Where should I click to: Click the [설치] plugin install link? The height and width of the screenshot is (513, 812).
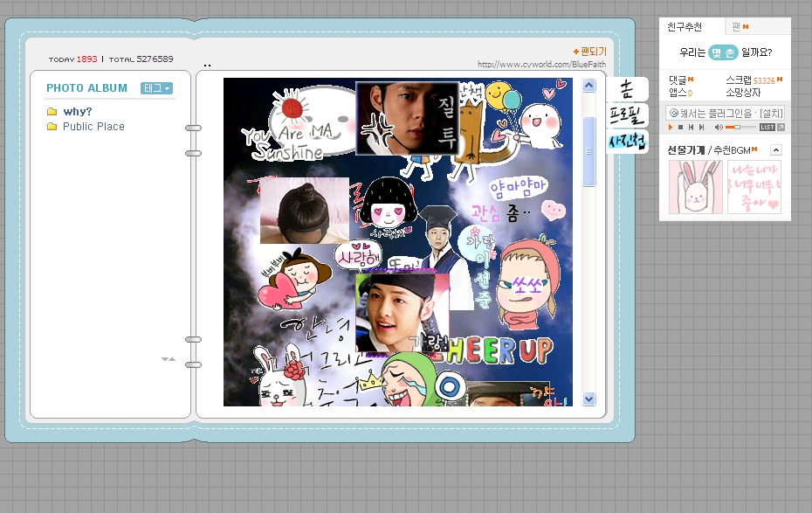[771, 113]
